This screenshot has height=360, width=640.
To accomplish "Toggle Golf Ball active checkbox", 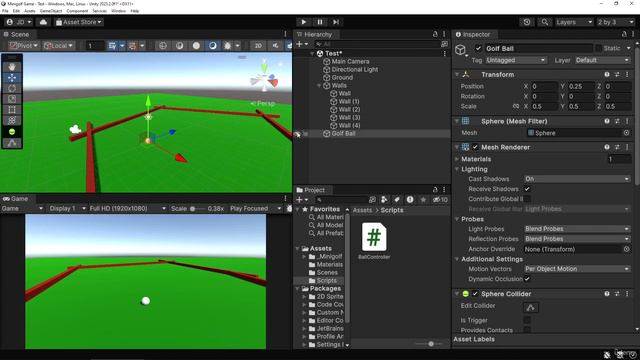I will click(x=478, y=48).
